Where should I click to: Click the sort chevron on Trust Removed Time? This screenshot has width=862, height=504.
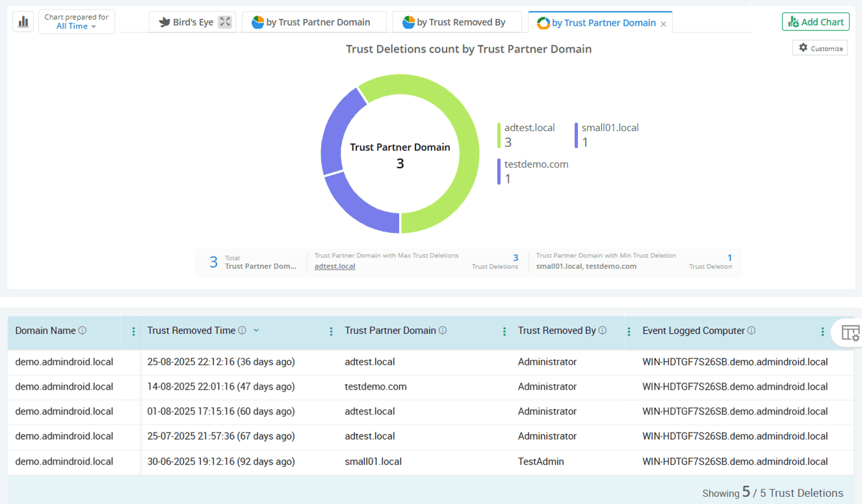pos(256,330)
